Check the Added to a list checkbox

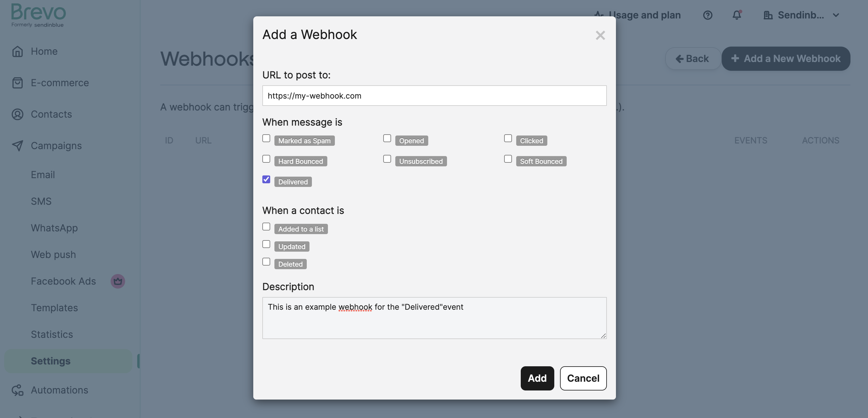[x=266, y=227]
